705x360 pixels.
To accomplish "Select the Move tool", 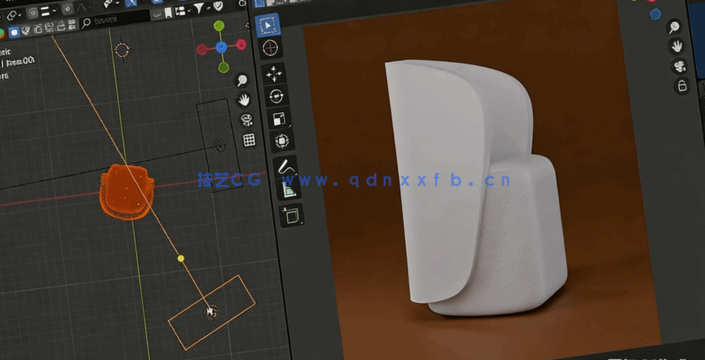I will (x=274, y=74).
